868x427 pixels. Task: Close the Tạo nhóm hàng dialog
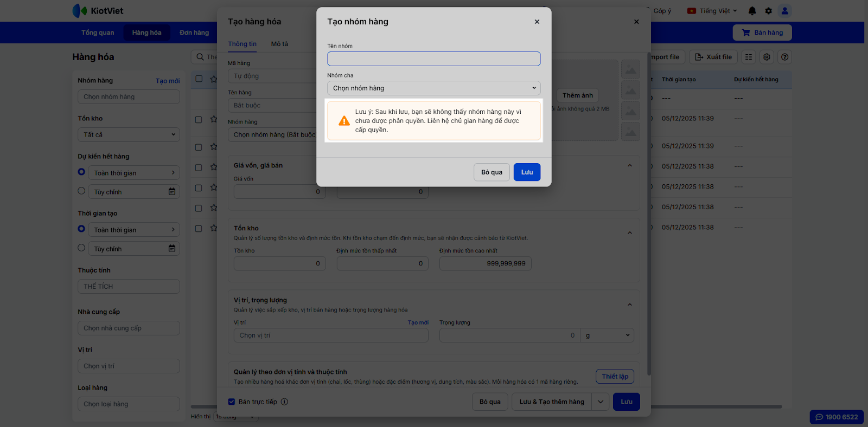pyautogui.click(x=537, y=22)
